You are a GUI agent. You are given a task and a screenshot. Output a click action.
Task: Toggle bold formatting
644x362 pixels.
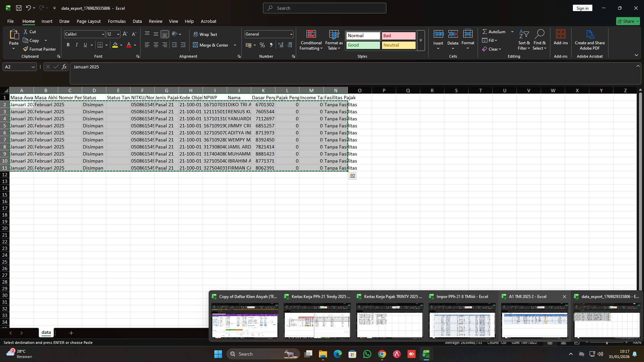click(x=68, y=45)
